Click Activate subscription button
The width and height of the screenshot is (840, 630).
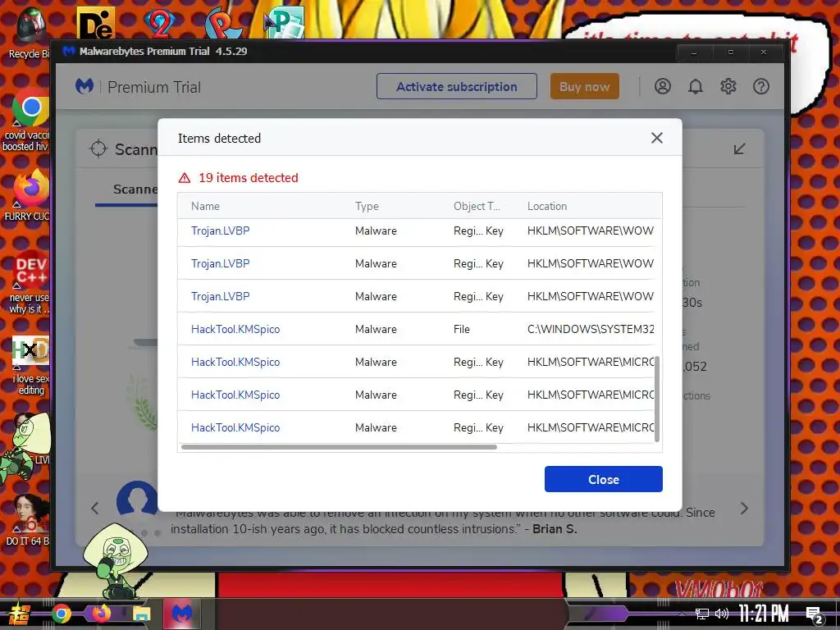click(456, 87)
